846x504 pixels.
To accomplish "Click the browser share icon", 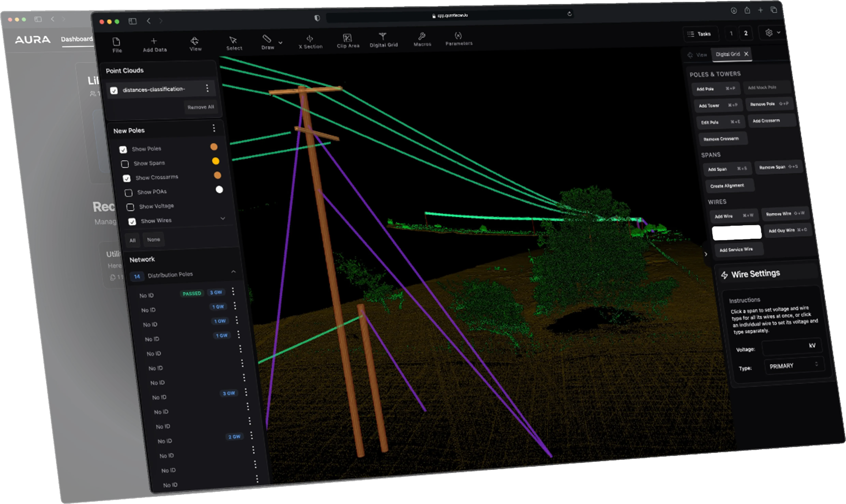I will (x=747, y=10).
